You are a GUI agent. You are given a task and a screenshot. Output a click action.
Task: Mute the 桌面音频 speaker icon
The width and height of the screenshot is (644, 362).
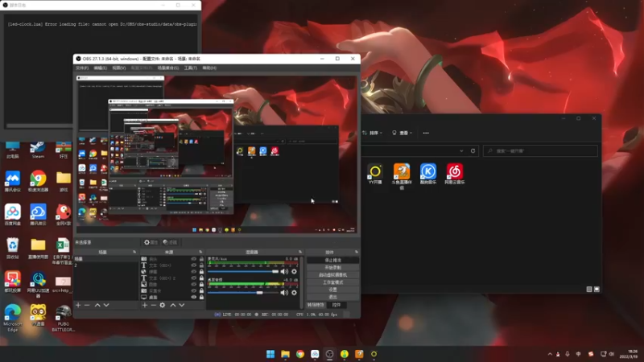pyautogui.click(x=284, y=293)
